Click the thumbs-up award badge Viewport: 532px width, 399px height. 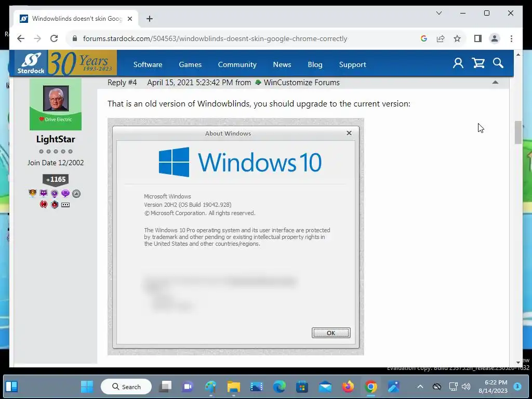(x=76, y=194)
